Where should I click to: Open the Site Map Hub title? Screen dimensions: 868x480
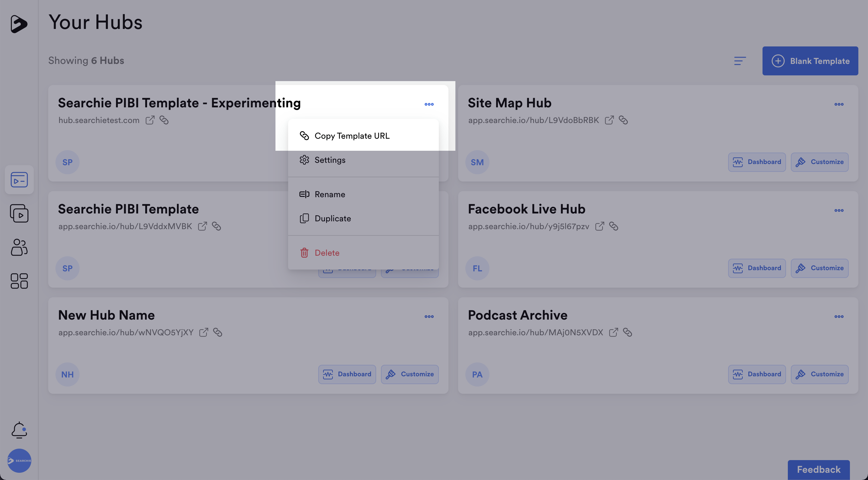(509, 103)
